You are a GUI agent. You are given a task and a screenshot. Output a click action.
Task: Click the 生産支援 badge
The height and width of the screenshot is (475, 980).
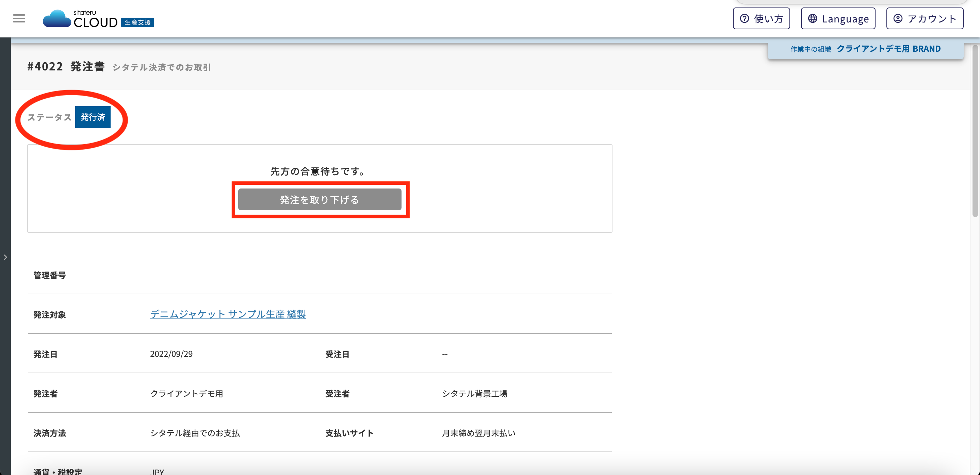pos(137,22)
